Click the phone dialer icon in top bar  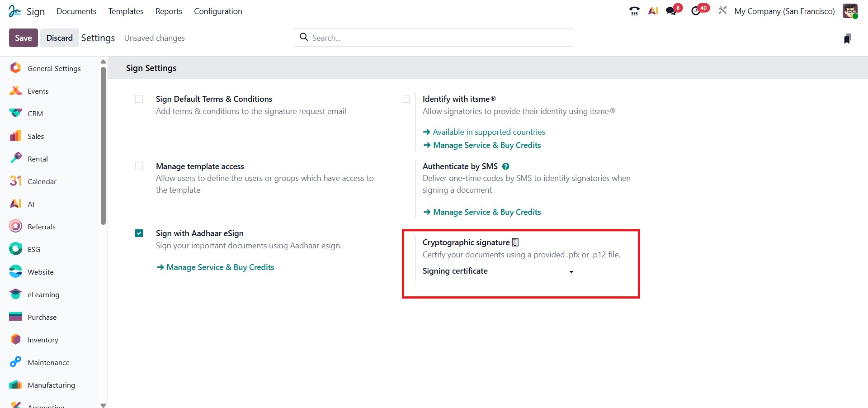(x=634, y=11)
